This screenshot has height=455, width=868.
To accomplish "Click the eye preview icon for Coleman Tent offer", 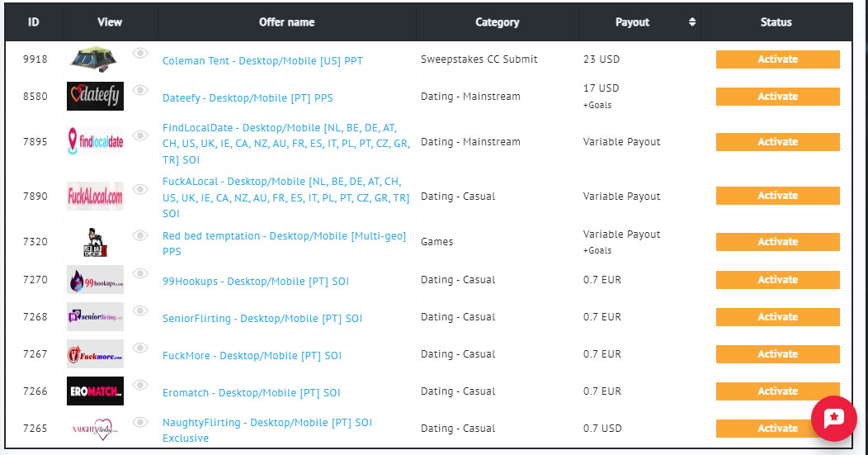I will click(x=140, y=53).
